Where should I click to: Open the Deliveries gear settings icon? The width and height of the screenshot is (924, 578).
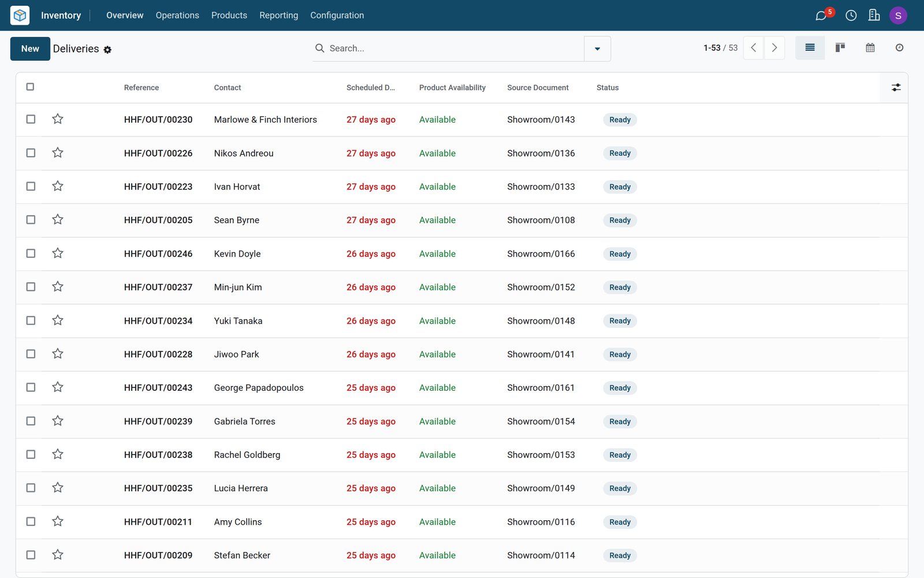tap(107, 50)
